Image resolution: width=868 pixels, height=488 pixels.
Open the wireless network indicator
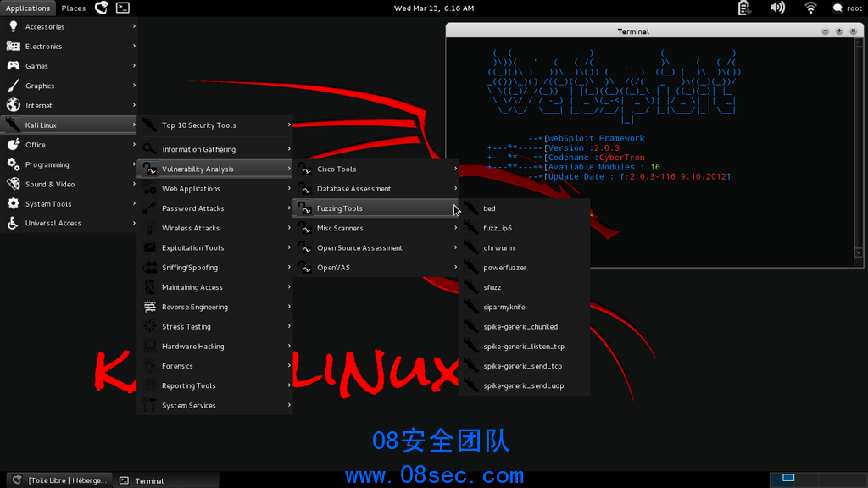[x=810, y=8]
